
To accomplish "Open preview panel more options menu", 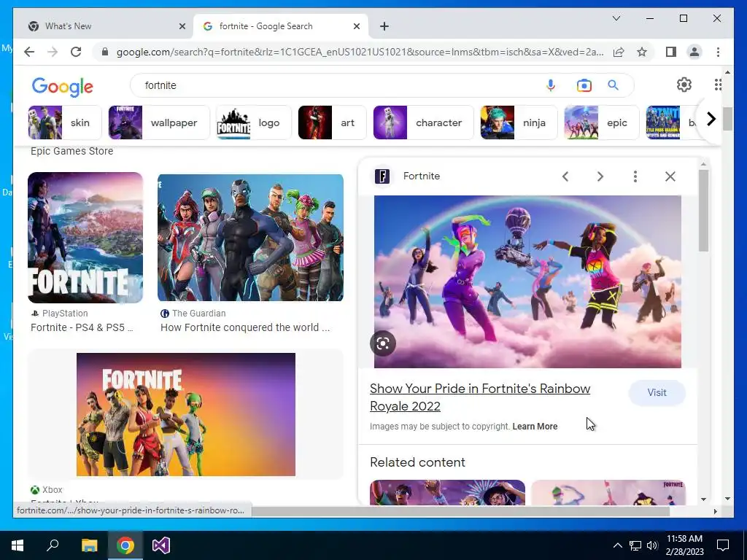I will [635, 176].
